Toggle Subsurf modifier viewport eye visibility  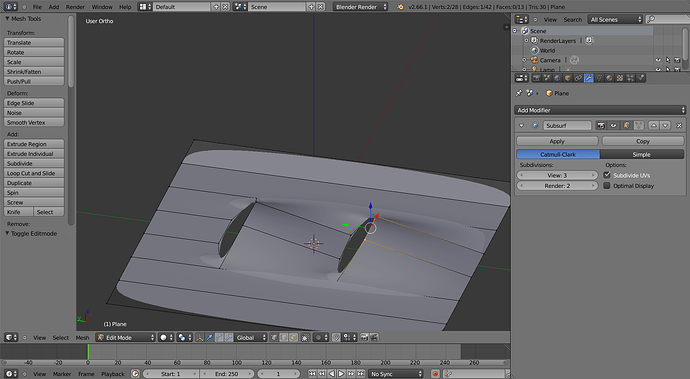(x=613, y=125)
